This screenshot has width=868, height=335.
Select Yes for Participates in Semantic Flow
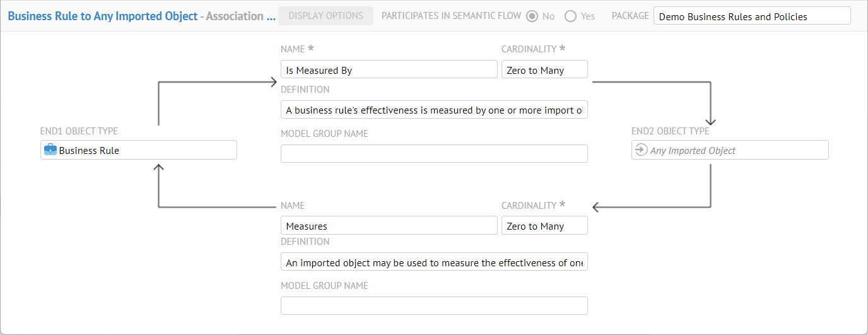pyautogui.click(x=570, y=16)
